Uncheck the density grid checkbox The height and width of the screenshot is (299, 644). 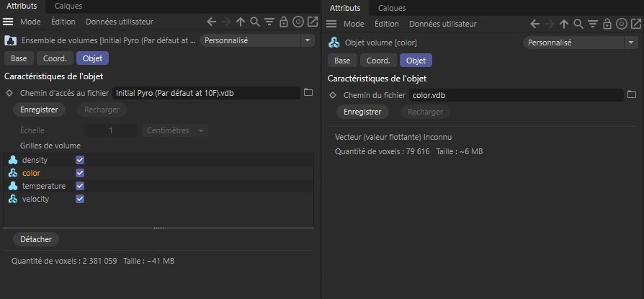pyautogui.click(x=80, y=160)
